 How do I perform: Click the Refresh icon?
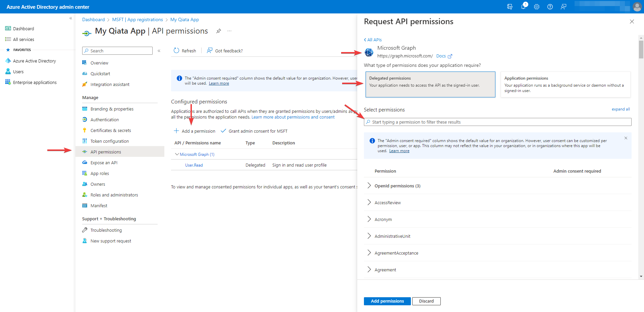pos(176,50)
